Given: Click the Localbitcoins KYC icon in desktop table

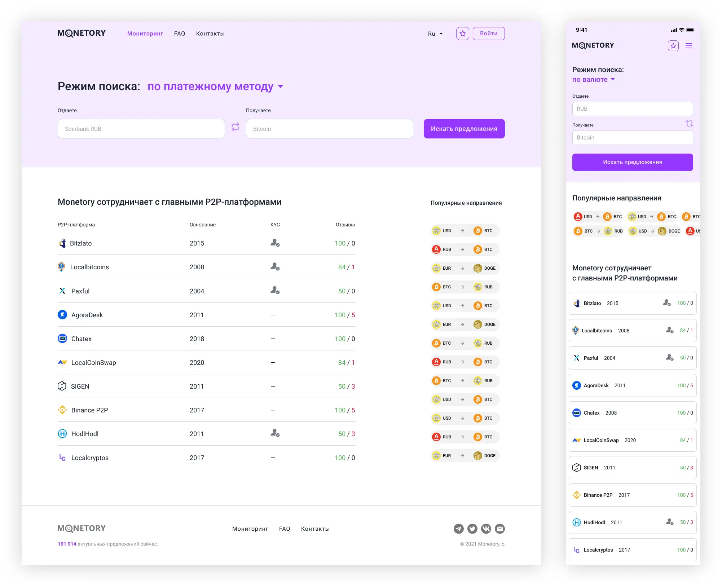Looking at the screenshot, I should point(275,266).
